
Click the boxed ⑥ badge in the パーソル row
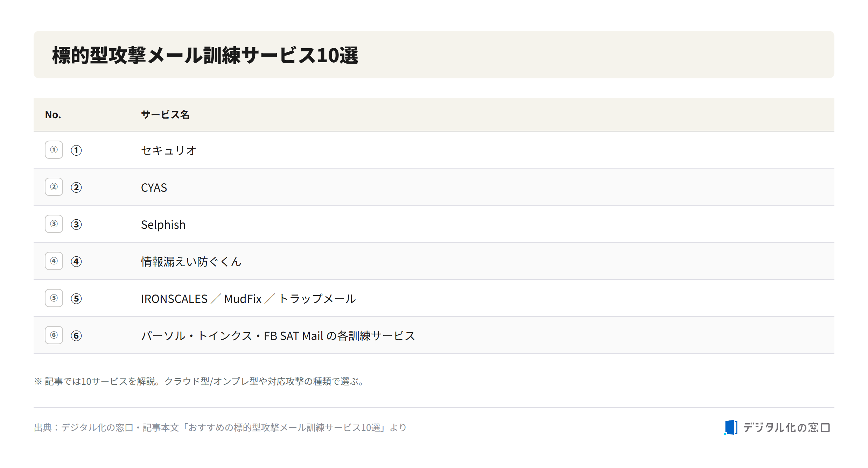click(x=54, y=335)
